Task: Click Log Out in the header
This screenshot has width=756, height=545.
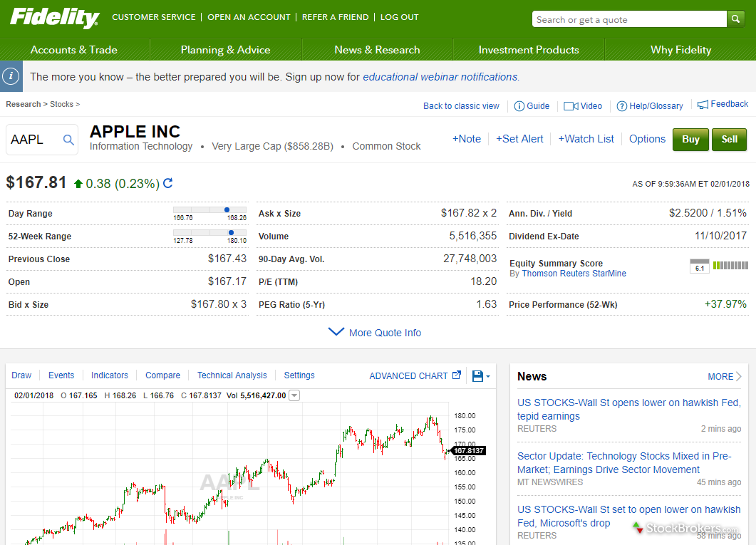Action: tap(399, 17)
